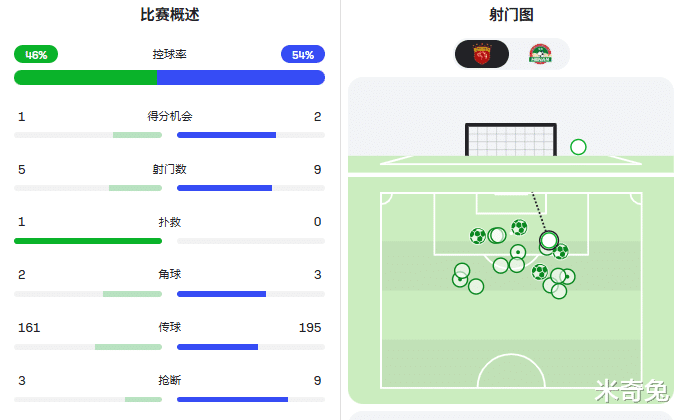The height and width of the screenshot is (420, 682).
Task: Click the lowest right-side shot circle
Action: (x=559, y=291)
